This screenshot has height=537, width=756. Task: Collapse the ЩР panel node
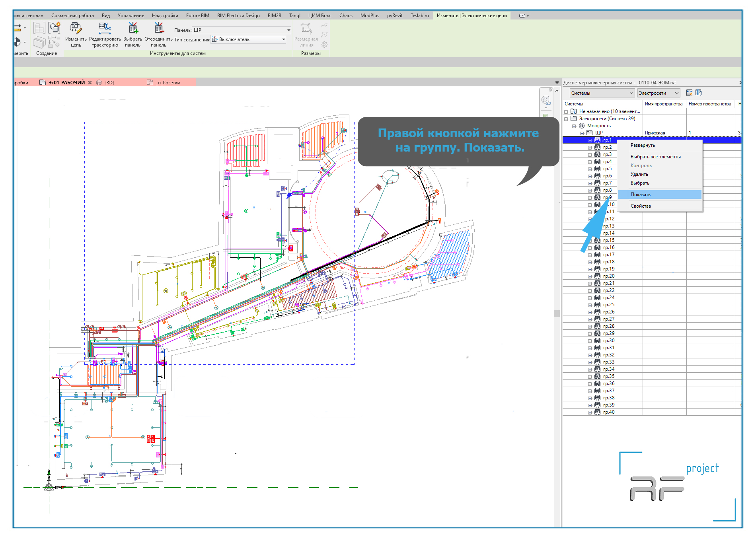pos(582,133)
